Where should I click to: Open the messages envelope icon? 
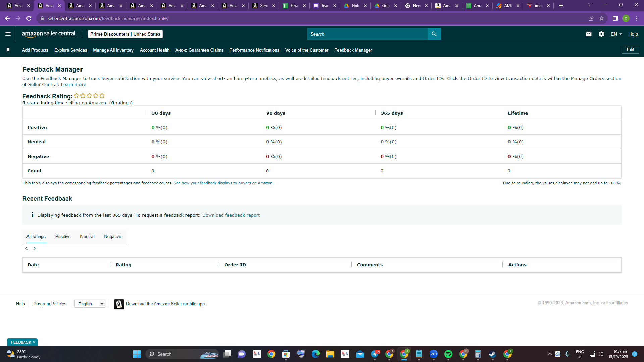(588, 34)
